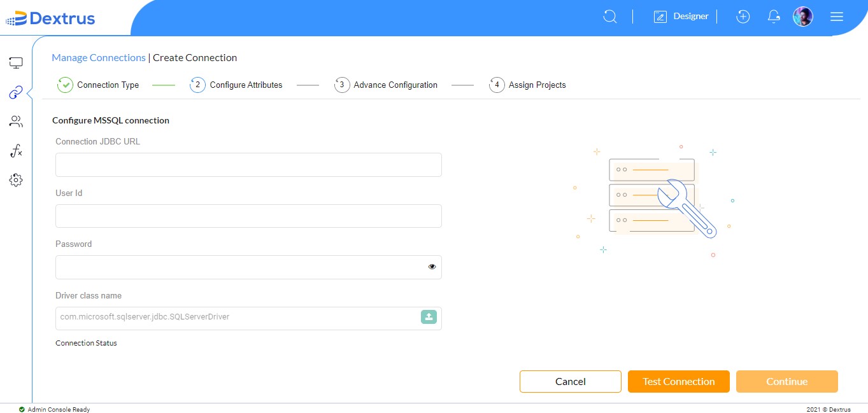868x413 pixels.
Task: Open the monitor icon in sidebar
Action: point(16,63)
